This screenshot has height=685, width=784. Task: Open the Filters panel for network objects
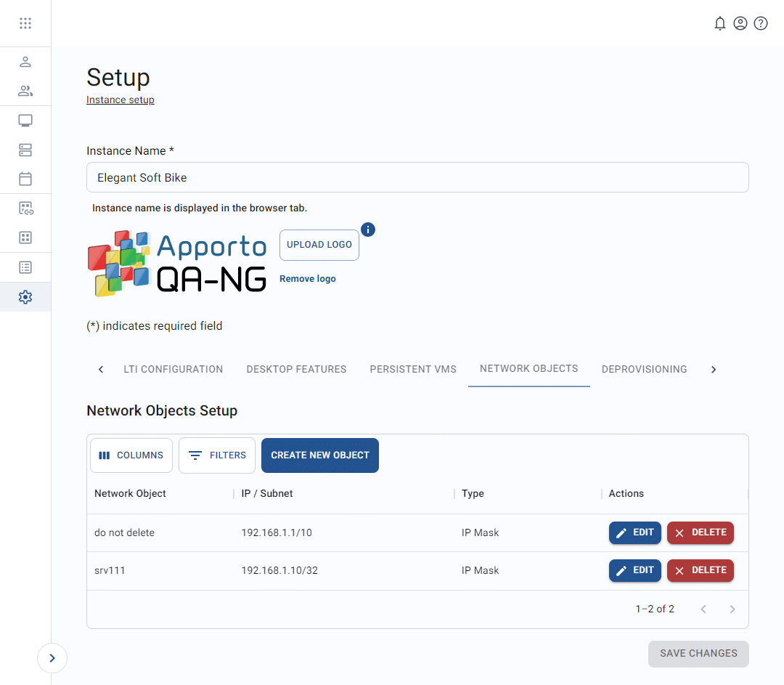[216, 455]
